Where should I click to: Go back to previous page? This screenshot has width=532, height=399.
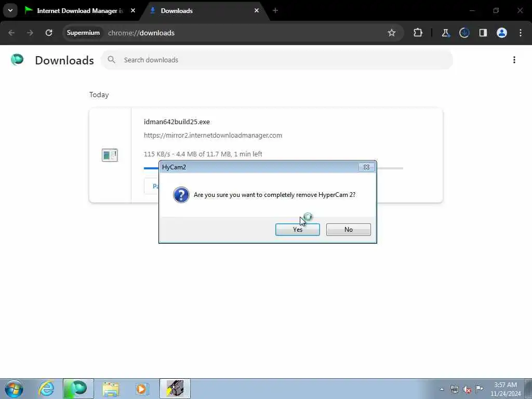[11, 33]
